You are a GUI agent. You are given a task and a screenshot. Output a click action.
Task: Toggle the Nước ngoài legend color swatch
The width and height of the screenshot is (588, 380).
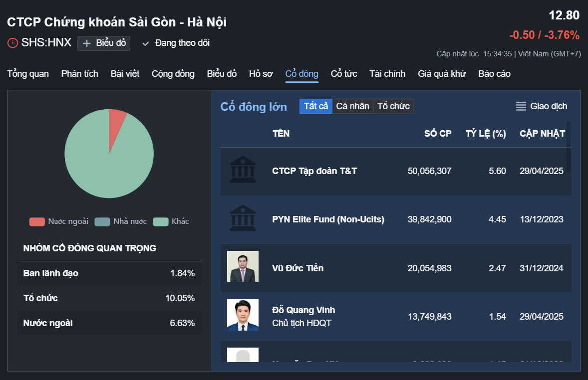point(37,222)
